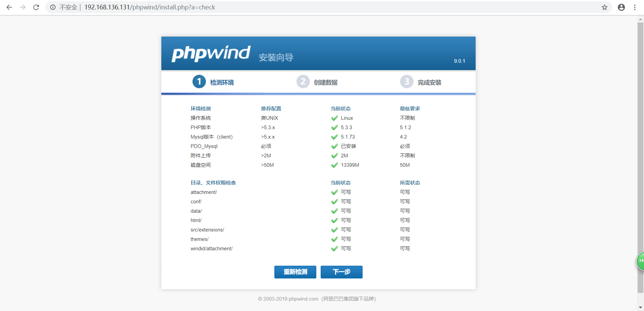Click the 所需状态 column heading

[410, 183]
